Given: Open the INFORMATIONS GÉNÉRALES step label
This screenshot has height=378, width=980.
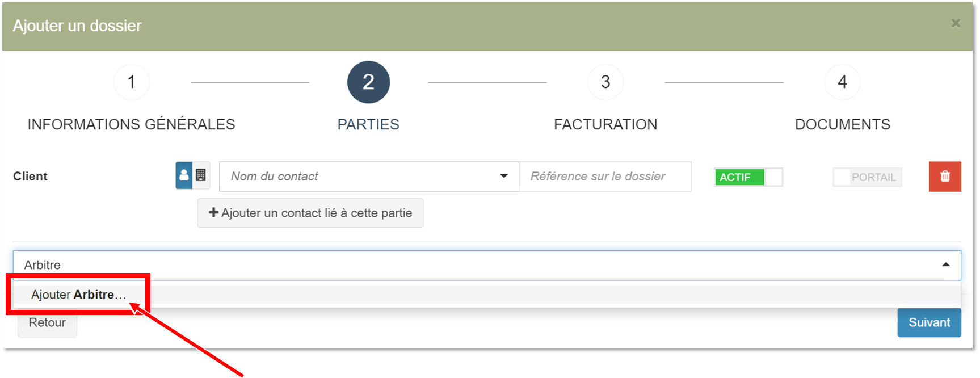Looking at the screenshot, I should 132,124.
